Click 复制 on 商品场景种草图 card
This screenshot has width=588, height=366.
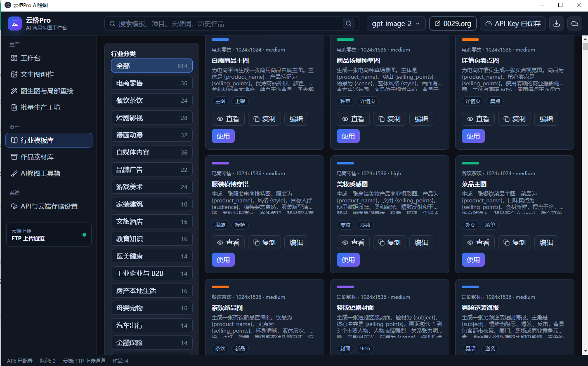pos(390,119)
